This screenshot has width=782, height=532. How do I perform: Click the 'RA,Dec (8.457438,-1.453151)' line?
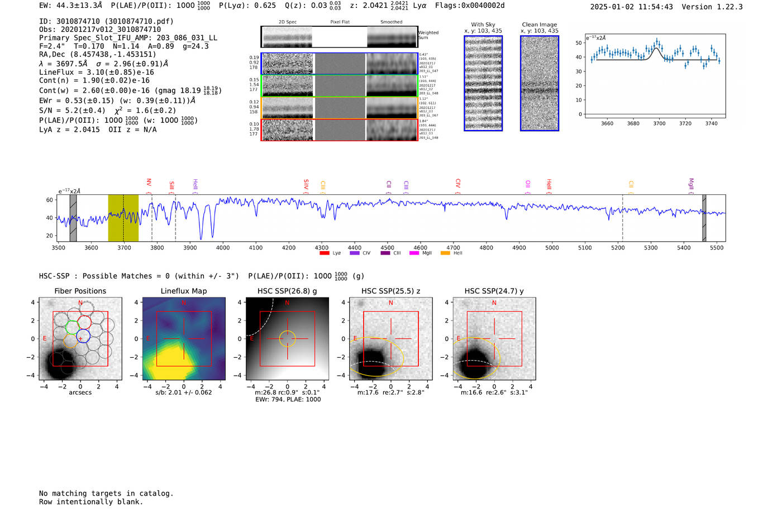click(x=98, y=54)
